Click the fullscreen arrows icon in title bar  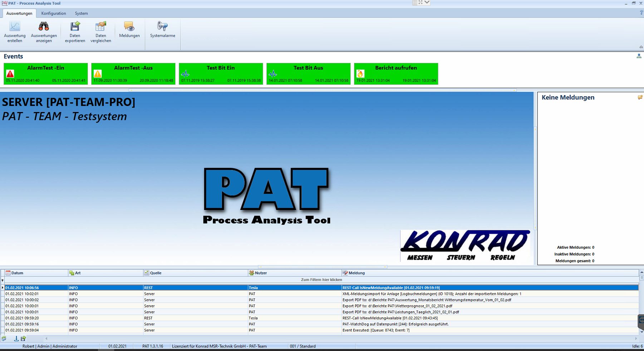[421, 3]
